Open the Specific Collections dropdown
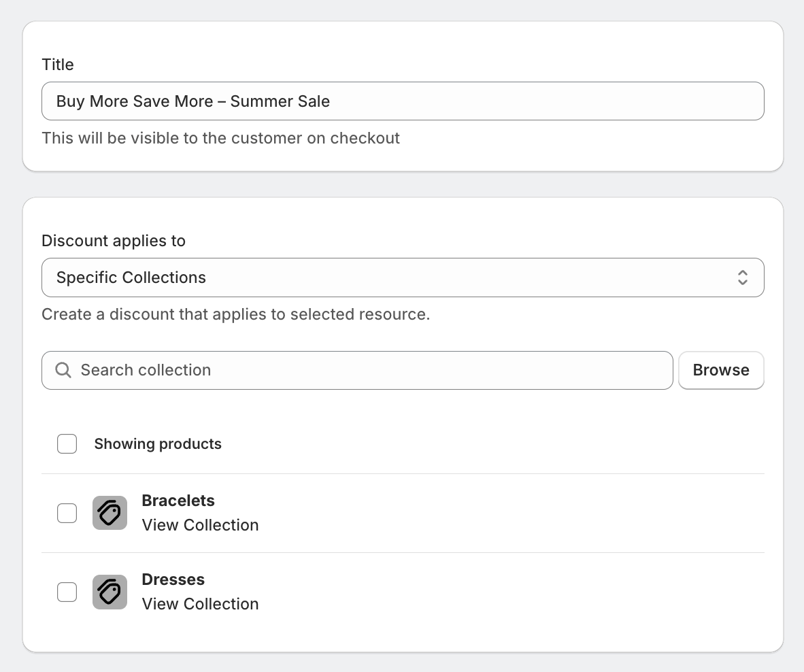 402,278
